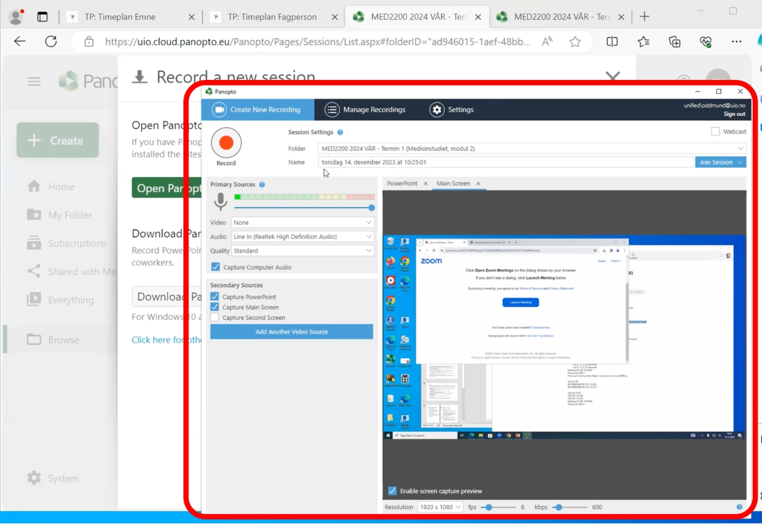Open the Video source dropdown
Viewport: 762px width, 532px height.
[x=303, y=222]
